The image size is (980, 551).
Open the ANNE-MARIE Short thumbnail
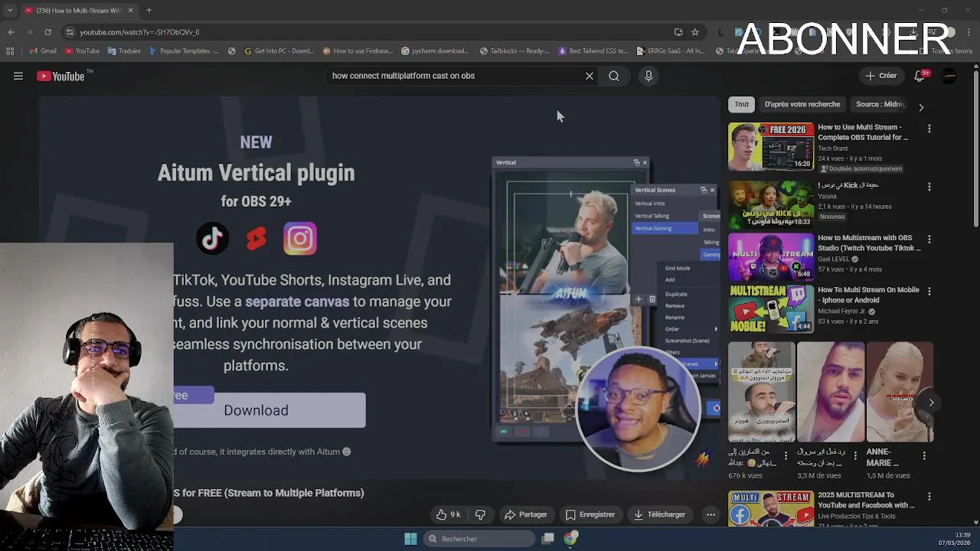pos(900,392)
